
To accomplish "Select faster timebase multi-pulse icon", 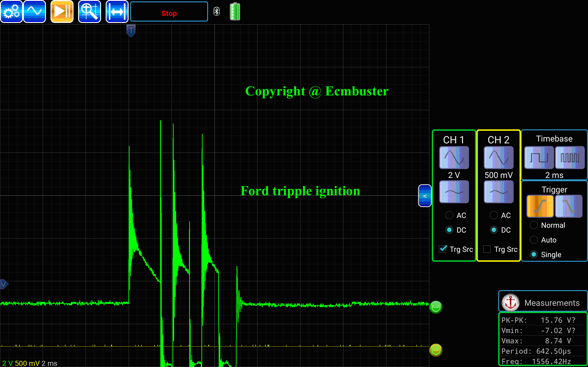I will (x=570, y=158).
